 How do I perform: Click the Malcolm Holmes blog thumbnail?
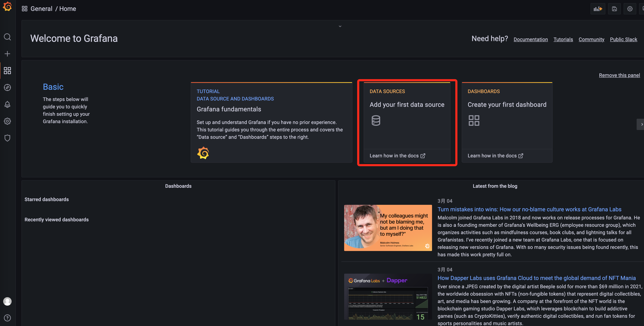click(x=388, y=228)
